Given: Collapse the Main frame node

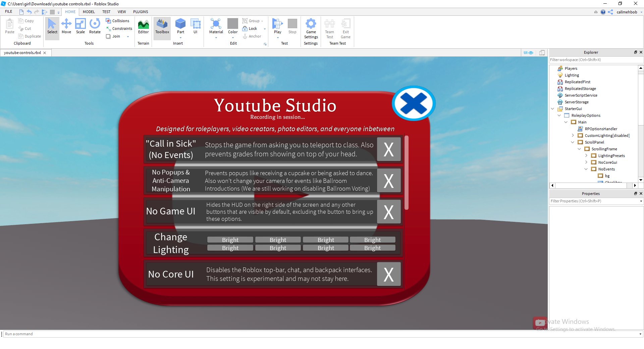Looking at the screenshot, I should tap(566, 122).
